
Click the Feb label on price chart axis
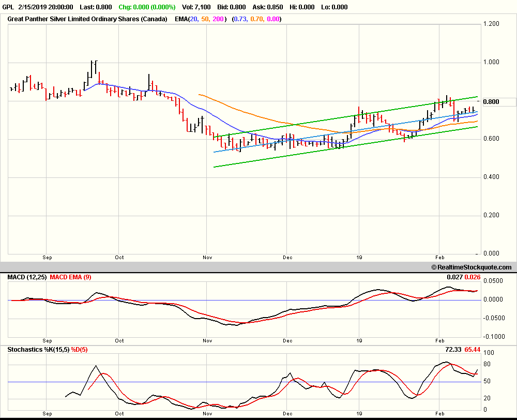440,258
